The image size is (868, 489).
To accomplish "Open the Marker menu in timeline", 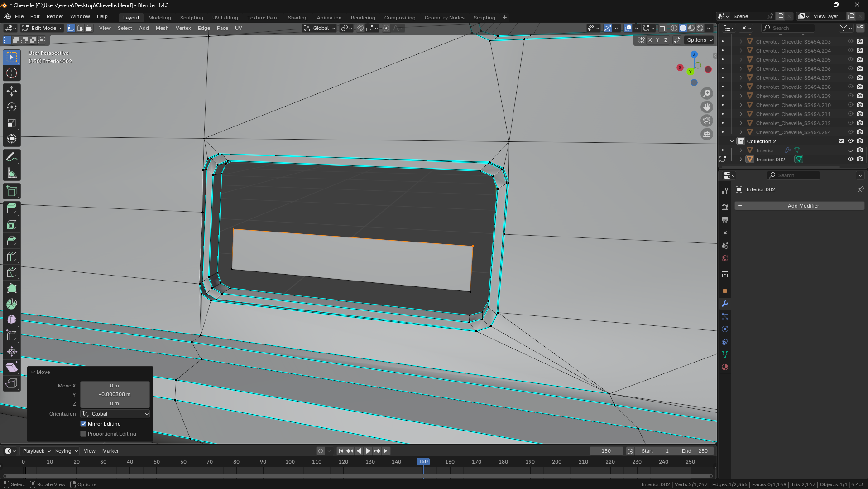I will [x=110, y=451].
